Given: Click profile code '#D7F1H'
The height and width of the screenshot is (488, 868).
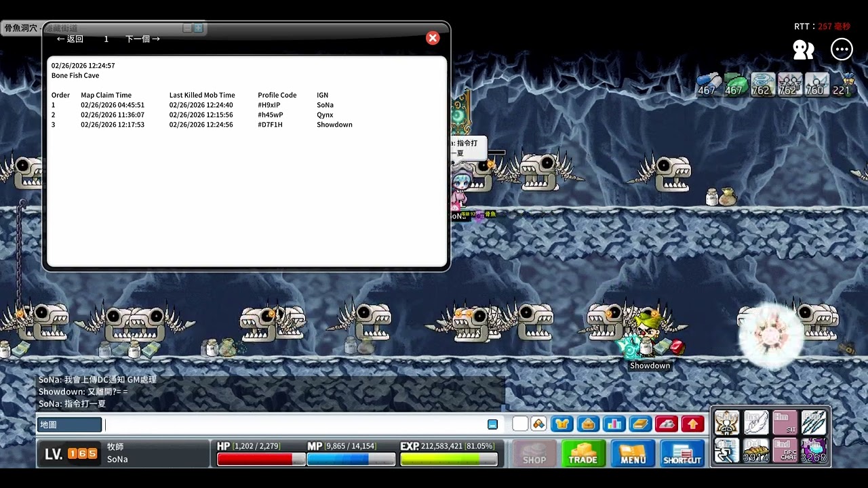Looking at the screenshot, I should pos(270,125).
